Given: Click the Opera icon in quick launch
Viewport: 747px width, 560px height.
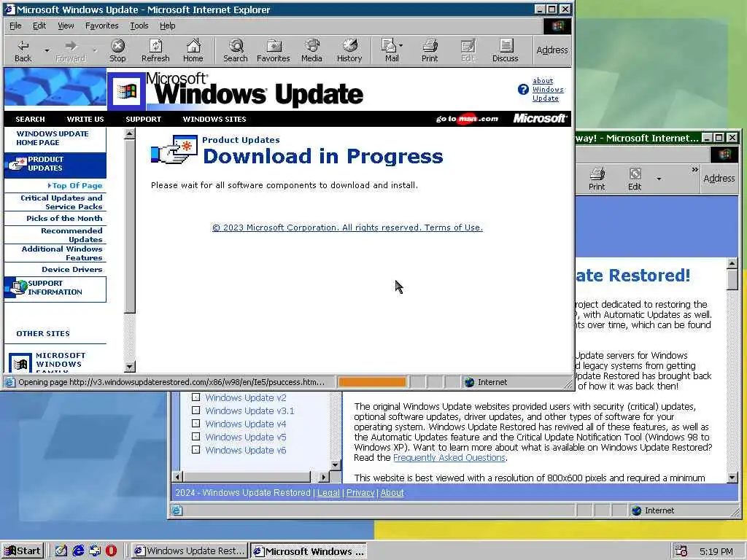Looking at the screenshot, I should [x=111, y=551].
